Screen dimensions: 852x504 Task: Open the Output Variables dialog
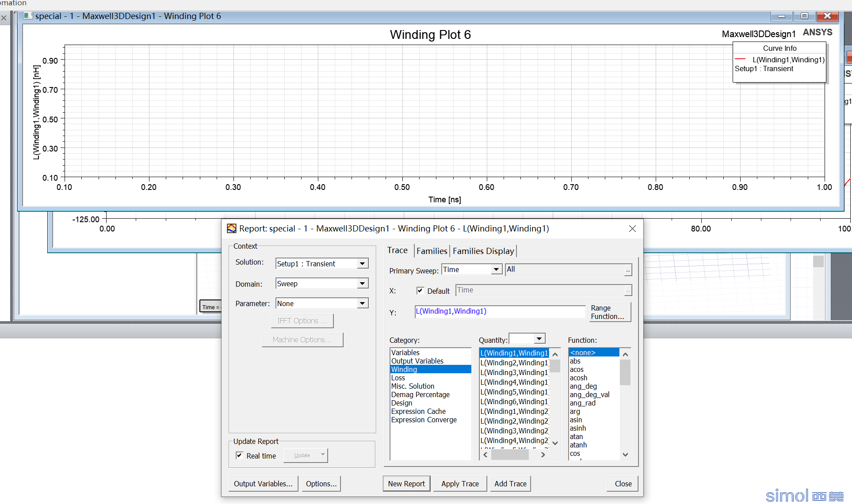pyautogui.click(x=263, y=484)
